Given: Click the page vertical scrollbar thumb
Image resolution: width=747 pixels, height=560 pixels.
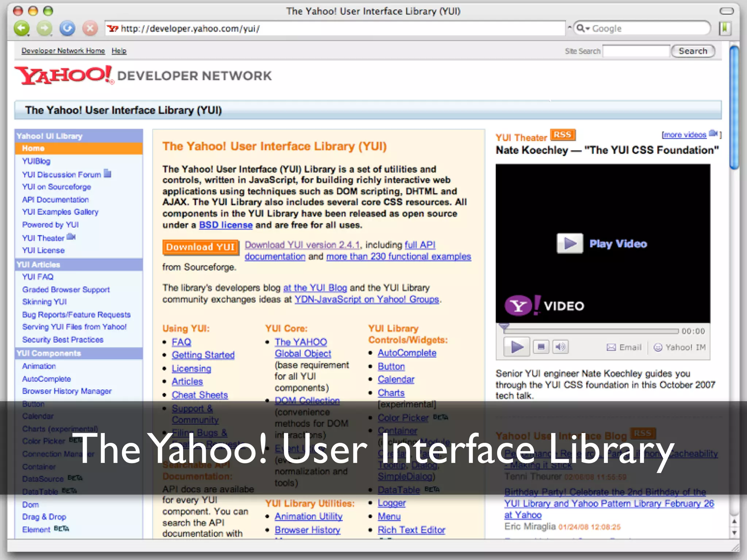Looking at the screenshot, I should pyautogui.click(x=734, y=108).
